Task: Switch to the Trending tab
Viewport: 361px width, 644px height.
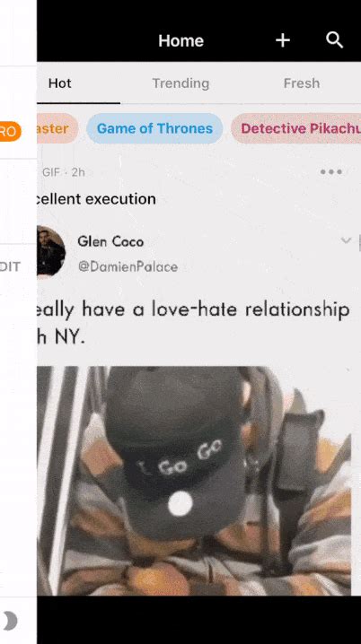Action: pyautogui.click(x=180, y=83)
